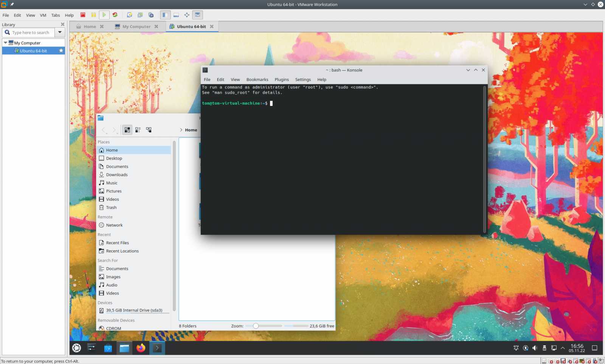Search for Images in Dolphin sidebar
This screenshot has height=364, width=605.
pos(134,277)
